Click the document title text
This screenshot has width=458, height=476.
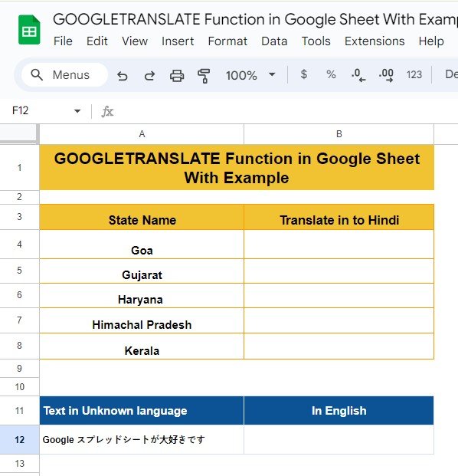click(255, 19)
